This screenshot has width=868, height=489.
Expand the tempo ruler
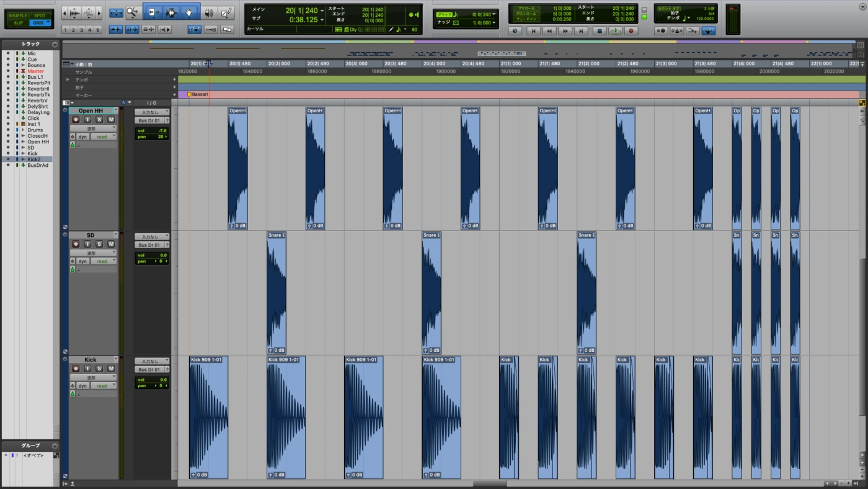[x=68, y=80]
